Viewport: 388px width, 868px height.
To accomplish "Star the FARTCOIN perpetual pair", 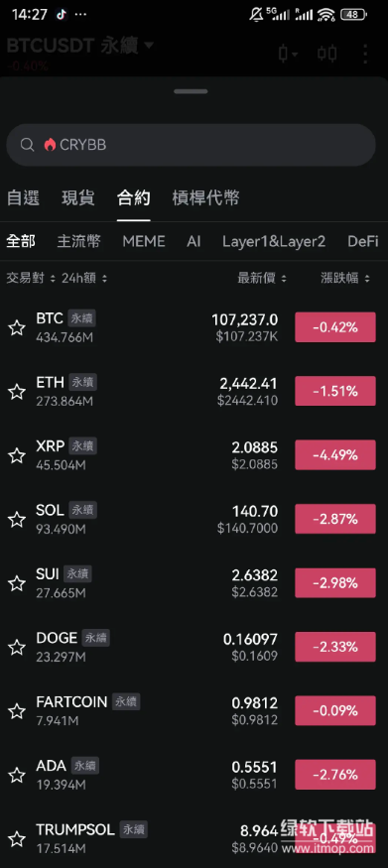I will 17,711.
